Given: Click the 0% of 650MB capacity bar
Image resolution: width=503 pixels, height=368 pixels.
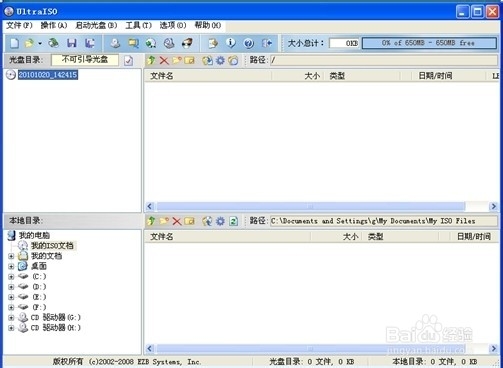Looking at the screenshot, I should (429, 43).
